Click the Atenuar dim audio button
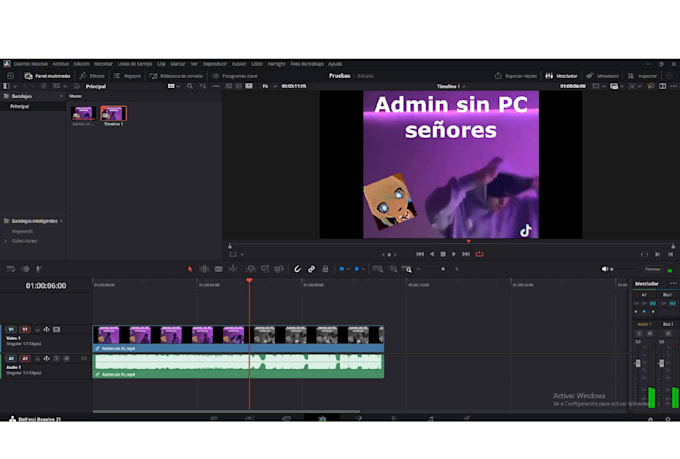The image size is (680, 459). tap(652, 269)
